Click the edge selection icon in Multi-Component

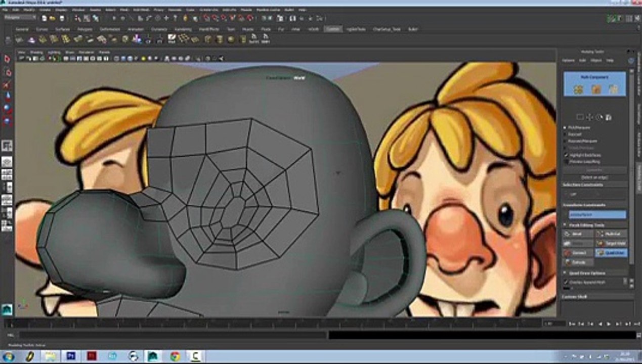point(596,89)
